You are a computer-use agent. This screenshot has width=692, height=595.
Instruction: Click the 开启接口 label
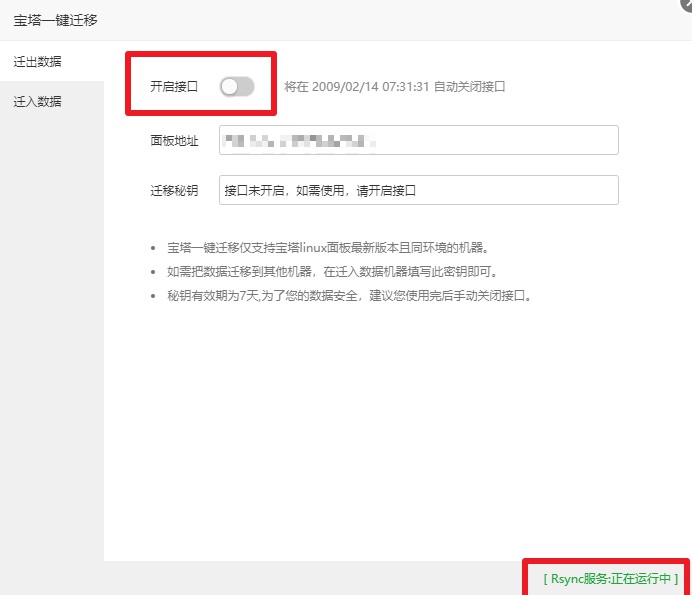pos(174,87)
